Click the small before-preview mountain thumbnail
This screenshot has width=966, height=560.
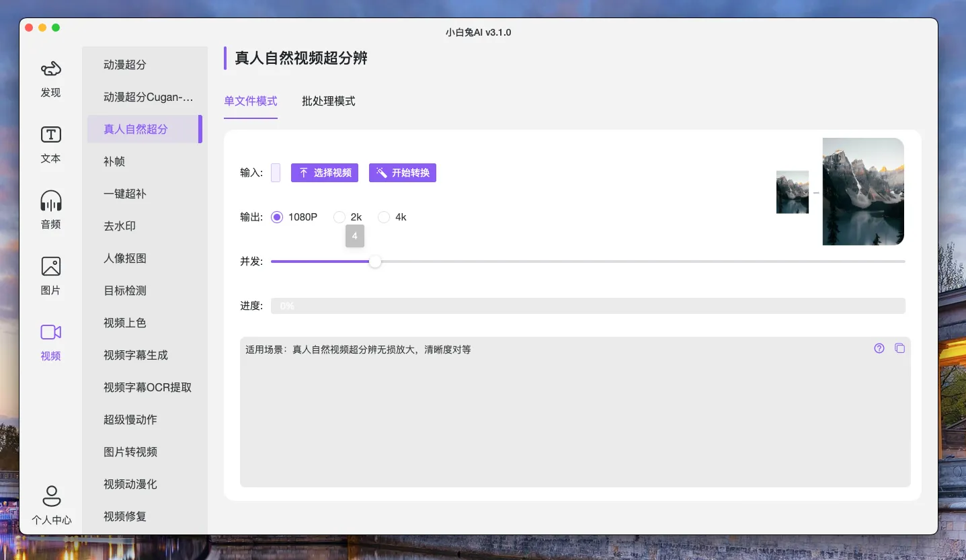tap(793, 192)
